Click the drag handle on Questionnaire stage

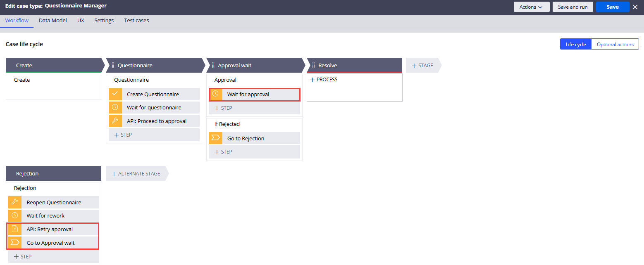[x=113, y=65]
